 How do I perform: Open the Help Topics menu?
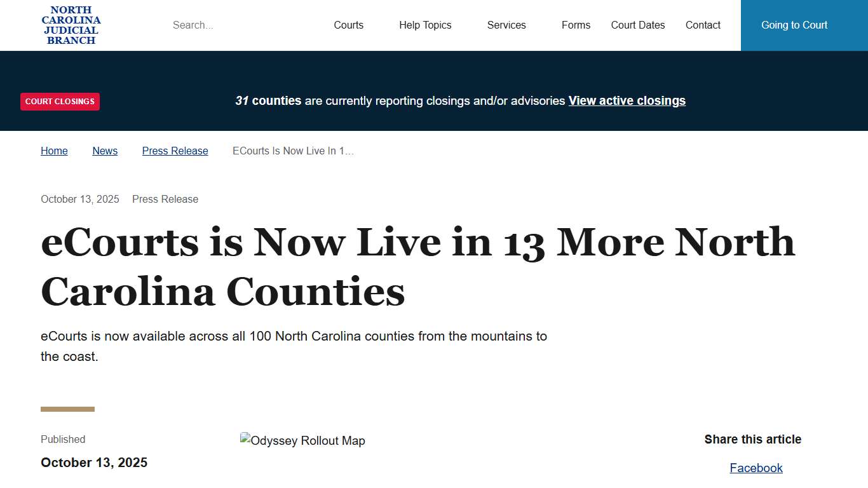point(425,25)
